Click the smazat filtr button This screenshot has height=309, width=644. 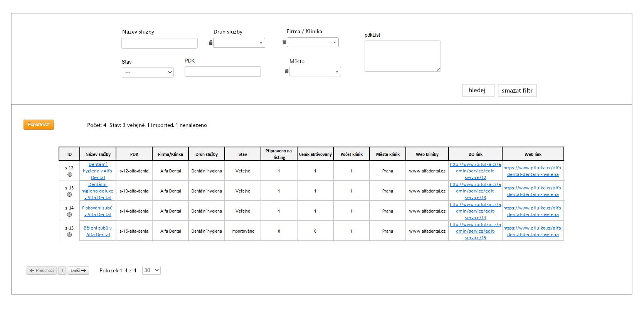tap(517, 90)
